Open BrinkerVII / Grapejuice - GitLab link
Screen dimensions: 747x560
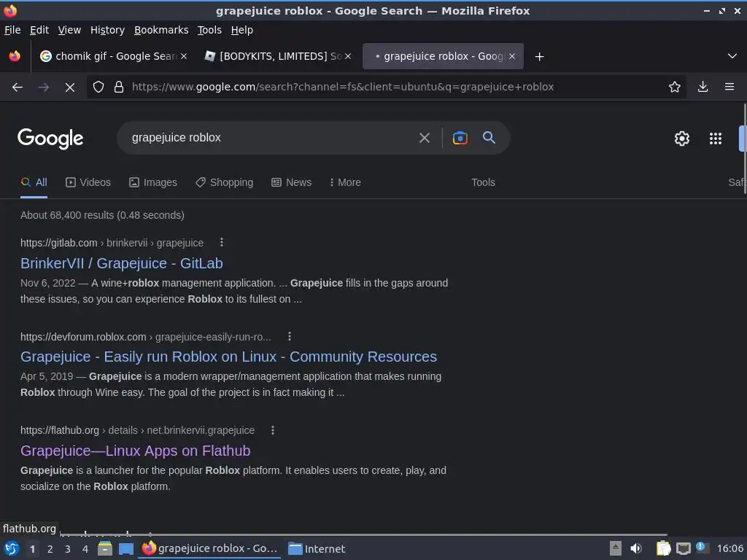(122, 263)
